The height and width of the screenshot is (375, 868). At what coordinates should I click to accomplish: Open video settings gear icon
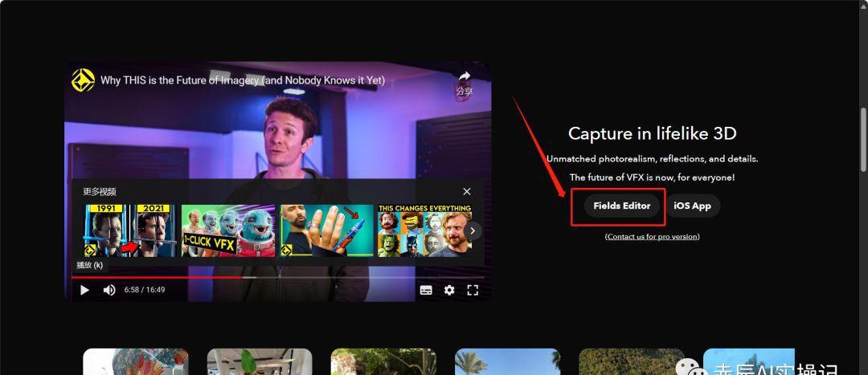pyautogui.click(x=449, y=290)
